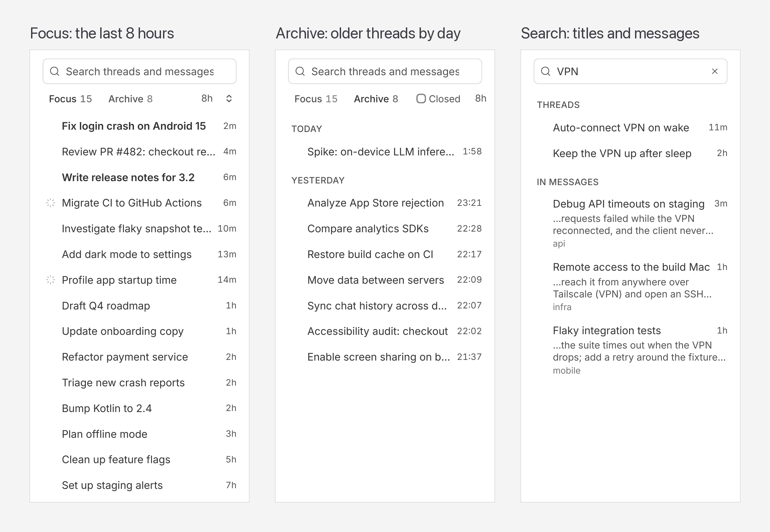Viewport: 770px width, 532px height.
Task: Select the Focus 15 tab in Archive panel
Action: 316,99
